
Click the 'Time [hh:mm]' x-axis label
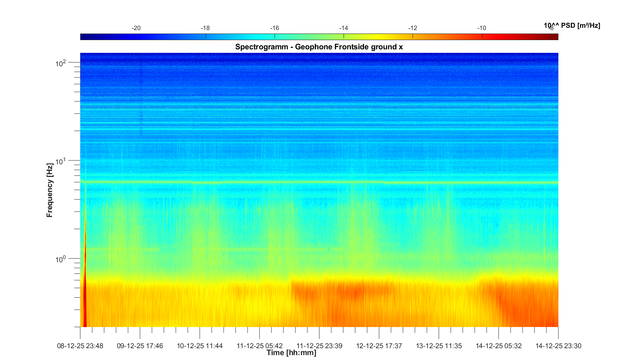click(x=291, y=352)
